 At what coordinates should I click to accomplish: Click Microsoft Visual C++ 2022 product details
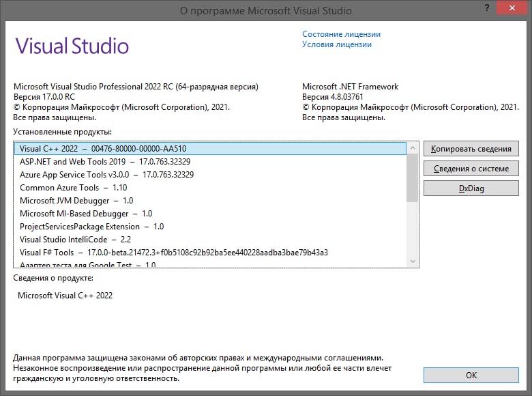click(x=65, y=296)
